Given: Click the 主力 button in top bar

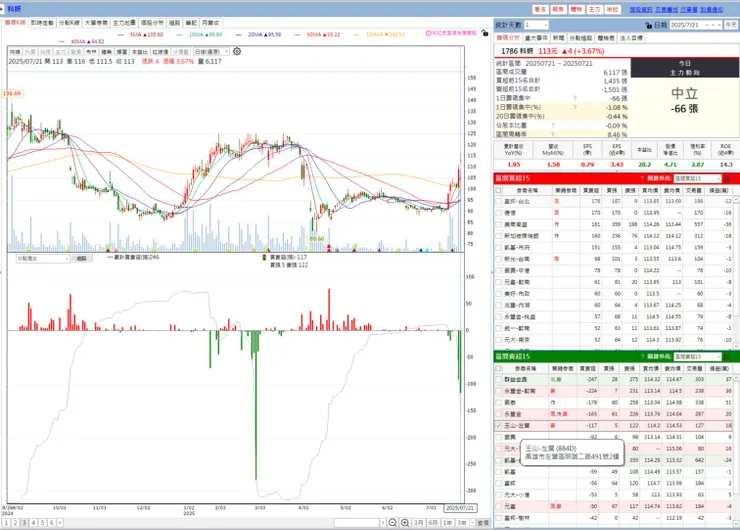Looking at the screenshot, I should (594, 9).
